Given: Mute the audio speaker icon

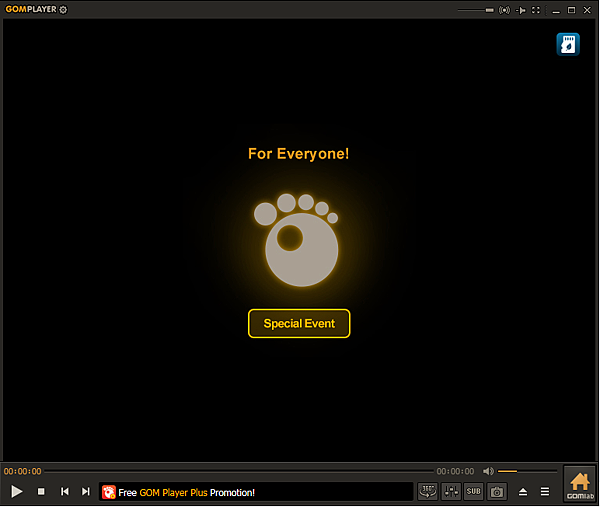Looking at the screenshot, I should point(488,471).
